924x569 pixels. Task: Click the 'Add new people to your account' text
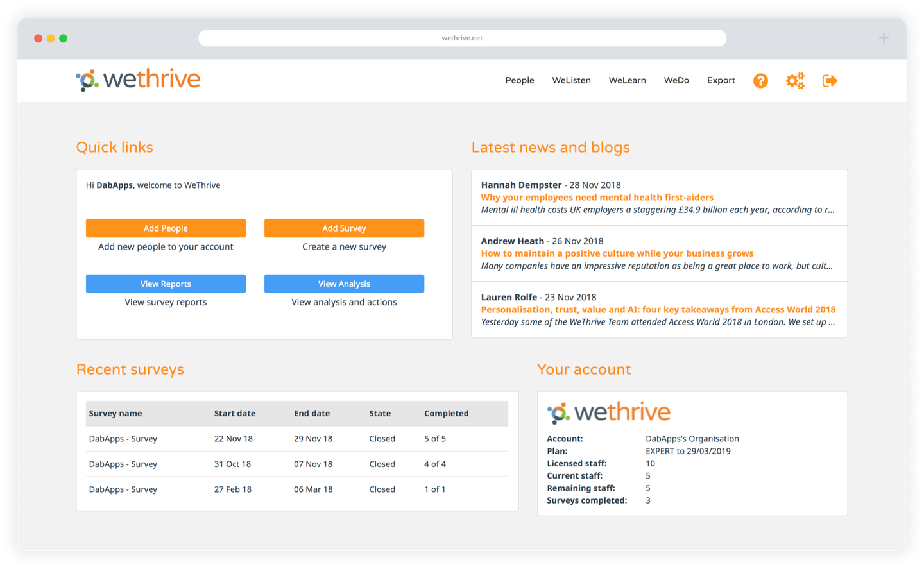[166, 247]
